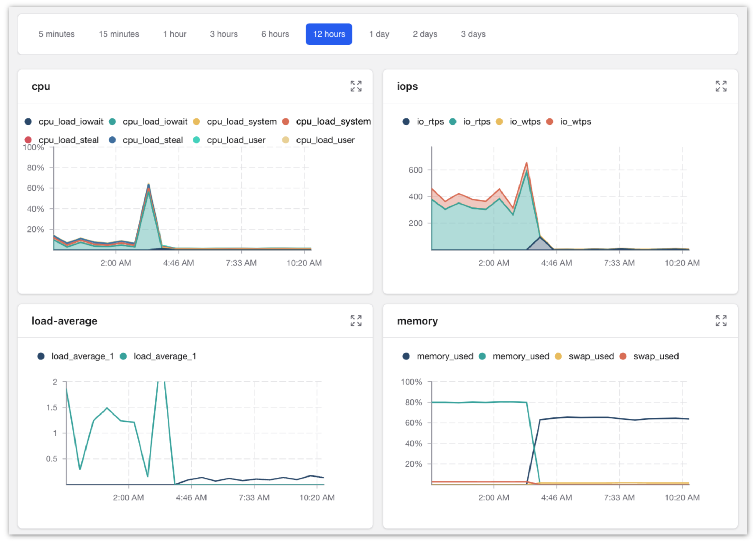Toggle the teal io_rtps legend dot
The image size is (756, 542).
452,122
